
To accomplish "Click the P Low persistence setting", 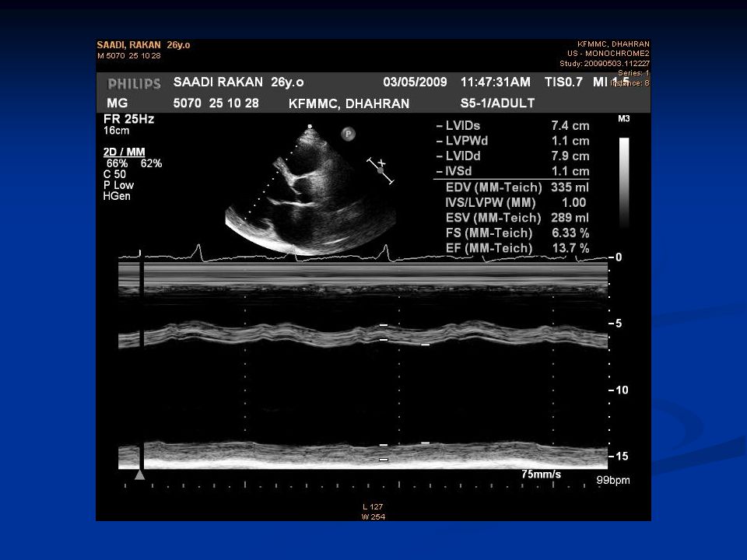I will coord(118,185).
